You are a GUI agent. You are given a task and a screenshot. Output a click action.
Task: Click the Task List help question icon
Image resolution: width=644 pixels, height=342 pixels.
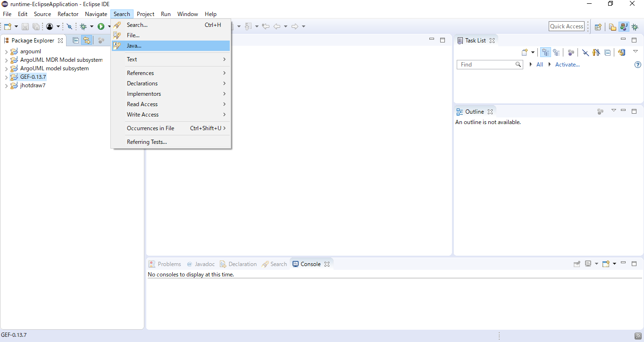coord(638,65)
